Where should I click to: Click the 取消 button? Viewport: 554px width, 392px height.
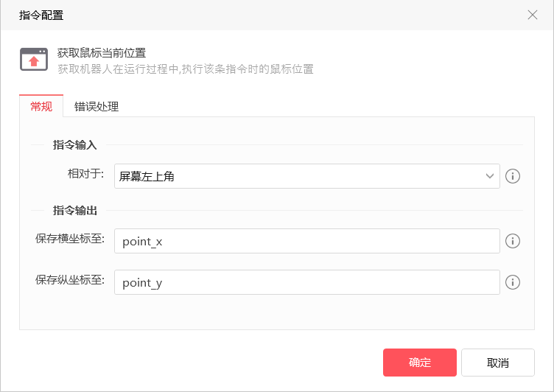[x=497, y=363]
